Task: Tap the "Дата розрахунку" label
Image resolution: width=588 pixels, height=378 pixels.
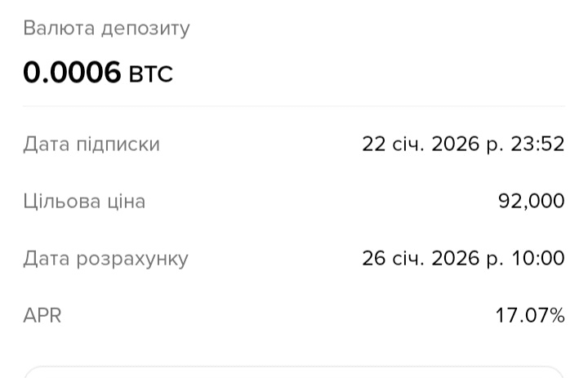Action: point(105,259)
